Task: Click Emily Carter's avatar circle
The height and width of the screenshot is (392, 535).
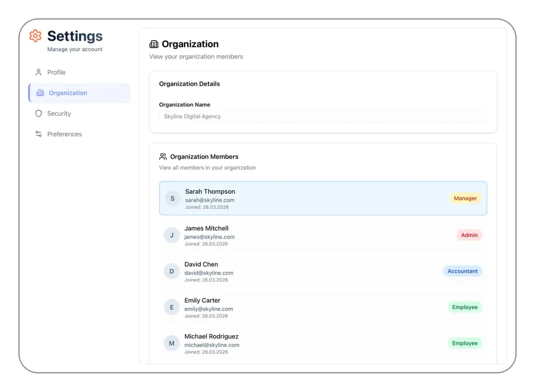Action: 172,307
